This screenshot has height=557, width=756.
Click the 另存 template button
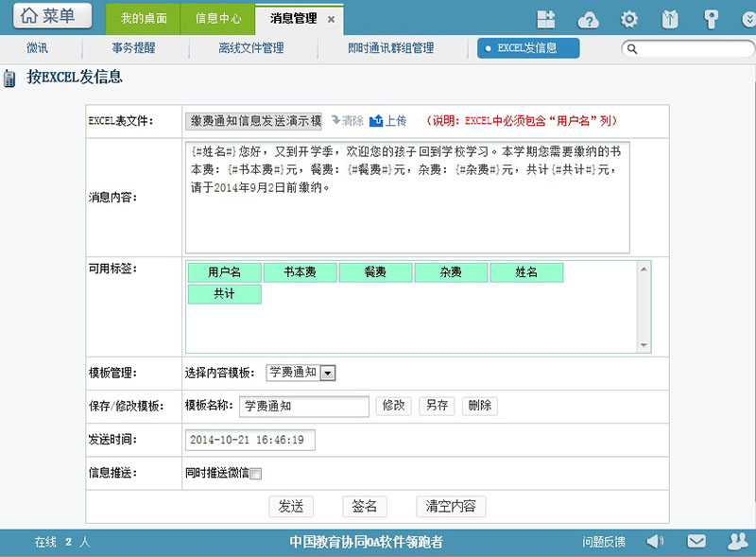point(436,406)
